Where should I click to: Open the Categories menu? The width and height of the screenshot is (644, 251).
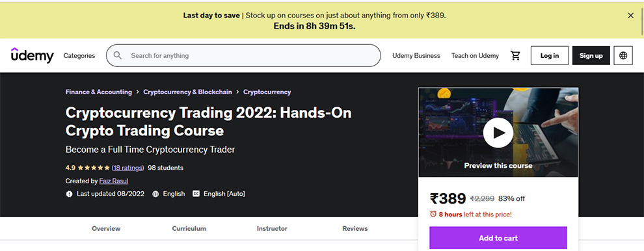coord(79,55)
